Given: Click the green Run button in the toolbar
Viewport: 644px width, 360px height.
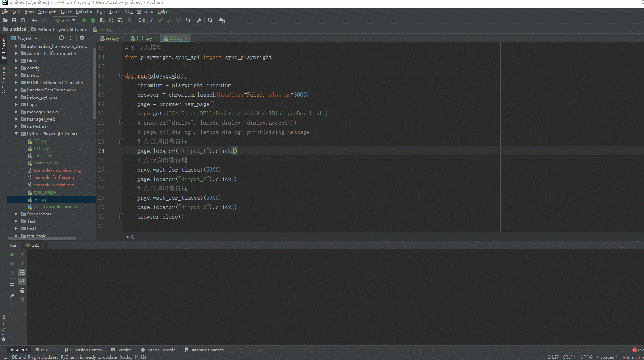Looking at the screenshot, I should click(x=84, y=20).
